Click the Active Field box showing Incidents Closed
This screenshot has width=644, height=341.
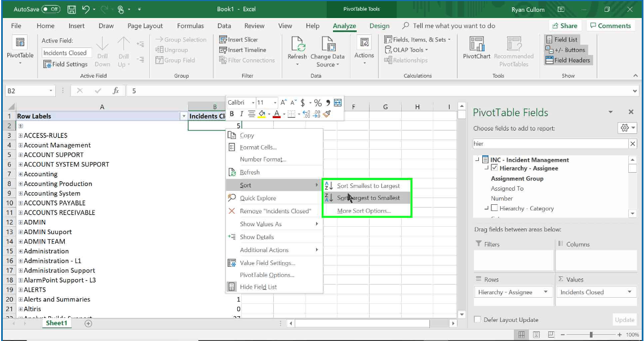[x=66, y=53]
